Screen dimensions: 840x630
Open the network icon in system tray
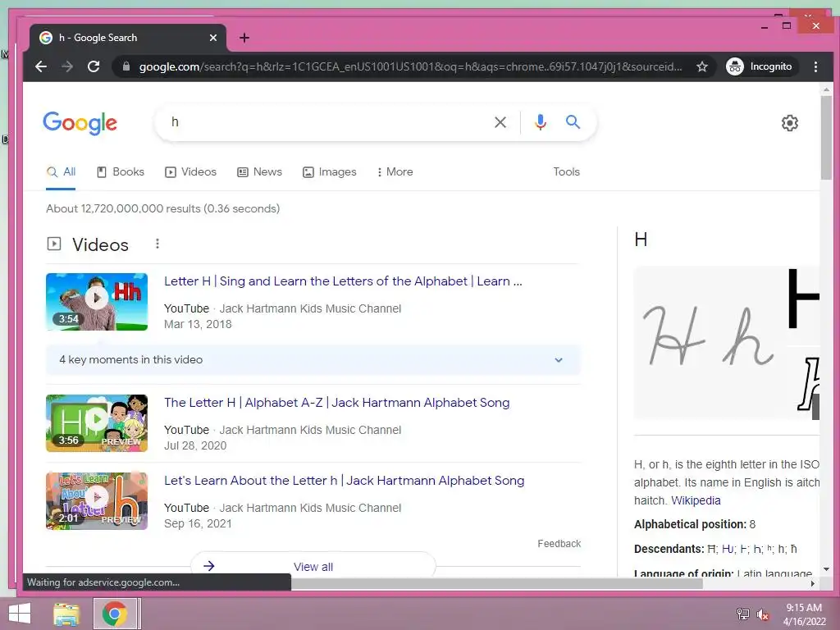(x=742, y=614)
